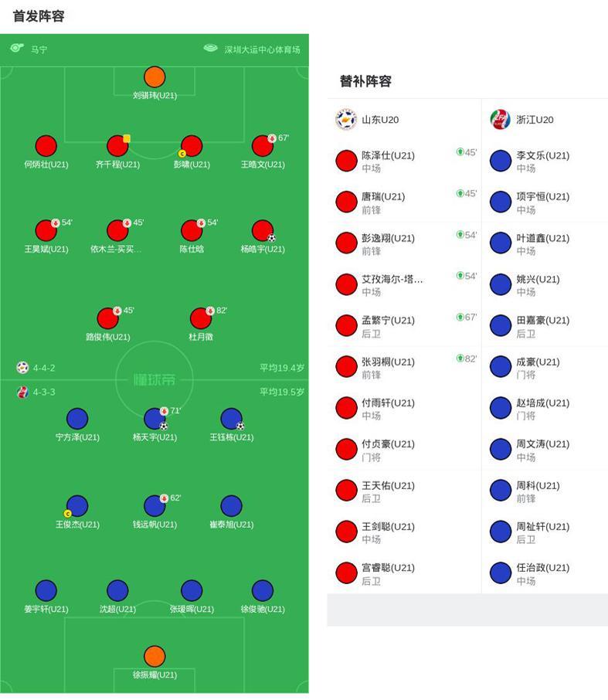Click the team logo beside 4-4-2 formation

(22, 368)
